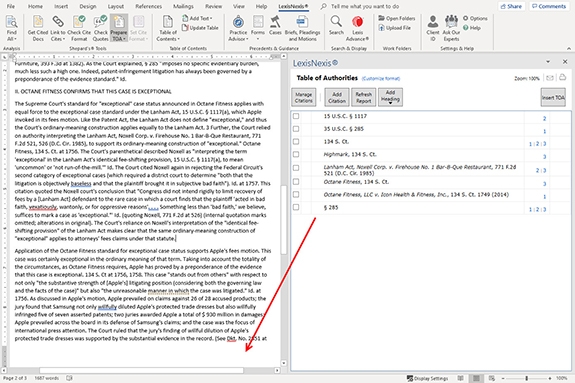Run Check Cite Format tool
The image size is (575, 383).
[x=79, y=28]
